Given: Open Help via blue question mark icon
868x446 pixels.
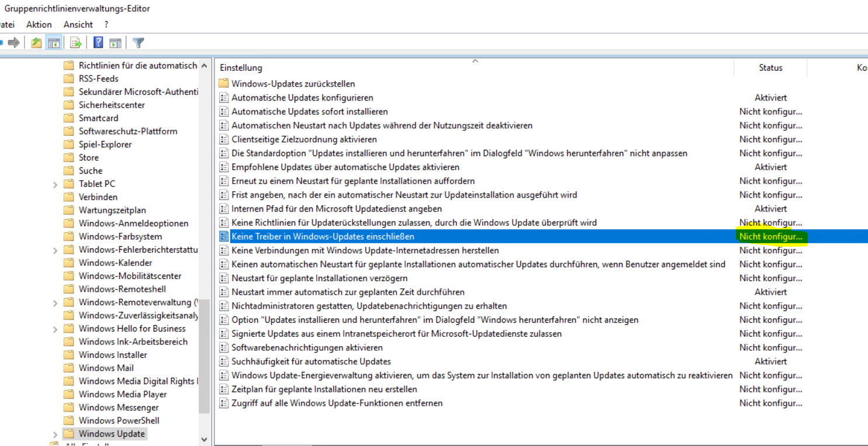Looking at the screenshot, I should (x=98, y=43).
